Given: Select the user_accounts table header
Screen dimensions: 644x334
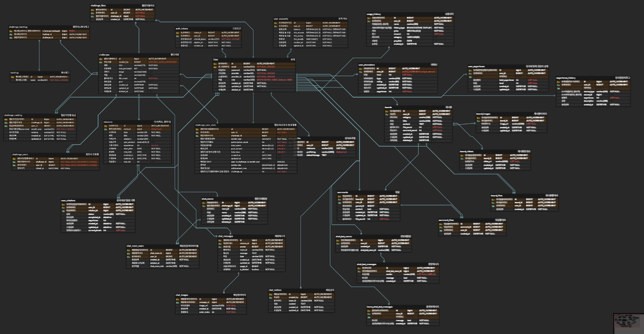Looking at the screenshot, I should 310,19.
